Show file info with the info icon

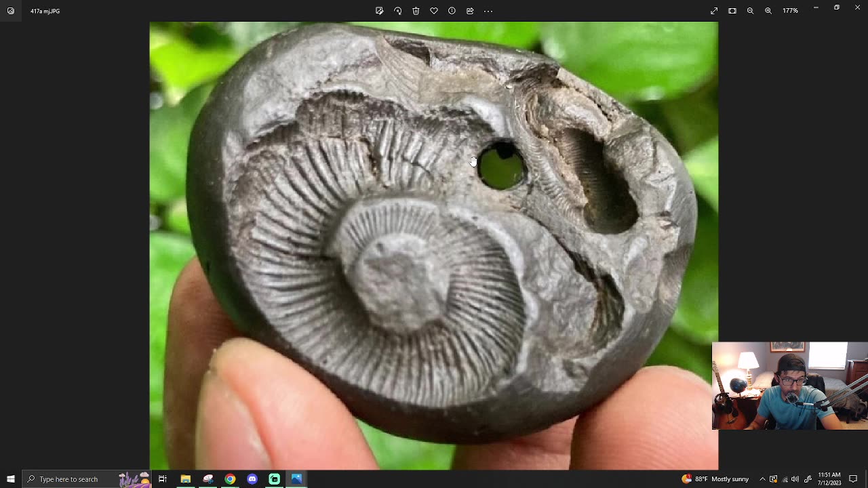pos(452,11)
